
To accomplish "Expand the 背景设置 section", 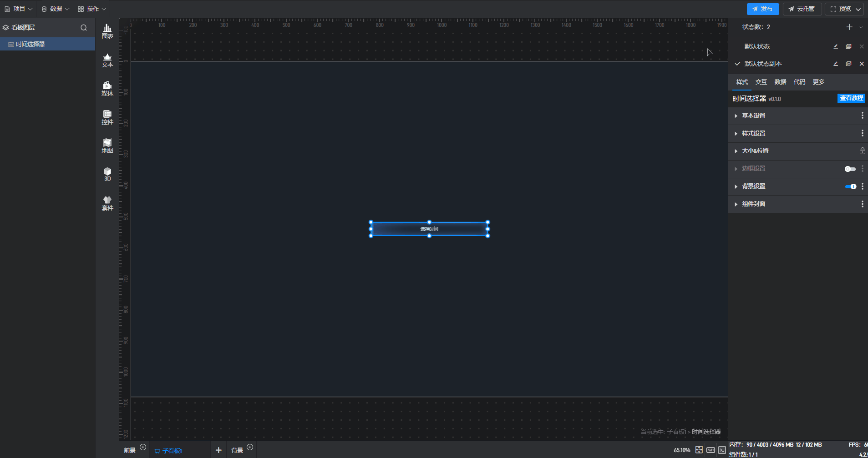I will coord(736,186).
